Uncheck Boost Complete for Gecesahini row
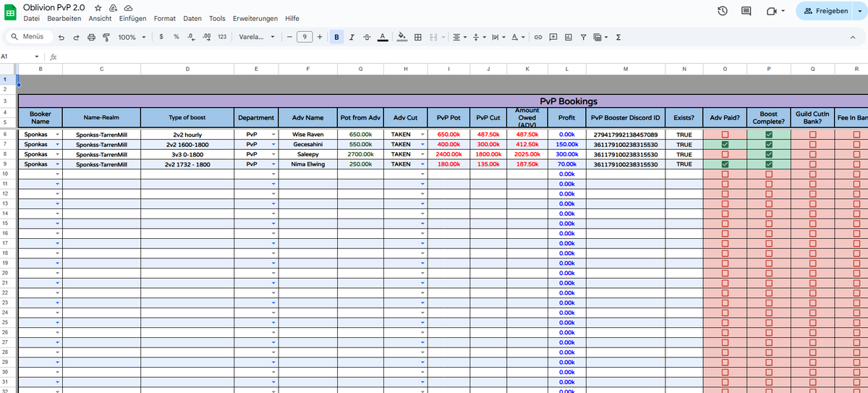Image resolution: width=868 pixels, height=393 pixels. pos(769,145)
